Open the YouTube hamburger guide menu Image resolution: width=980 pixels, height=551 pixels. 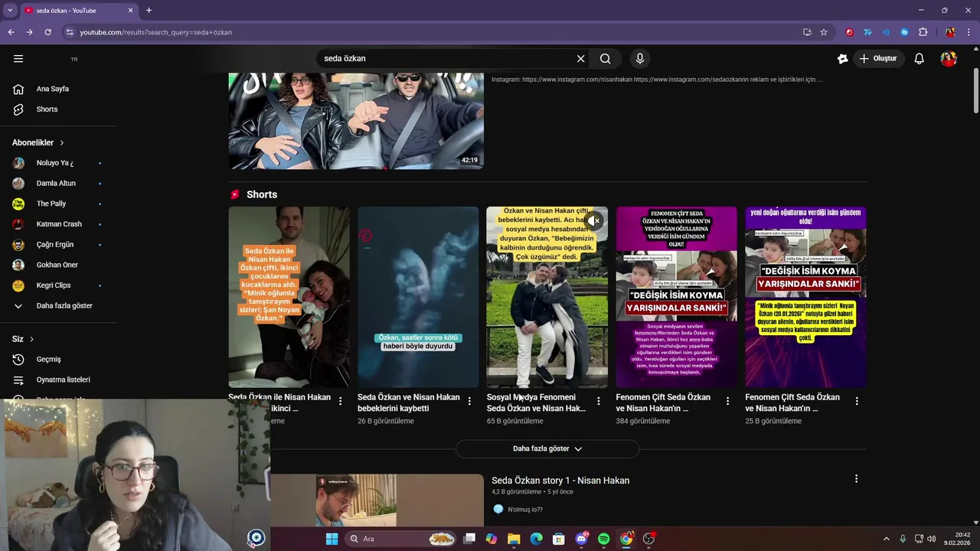(18, 59)
